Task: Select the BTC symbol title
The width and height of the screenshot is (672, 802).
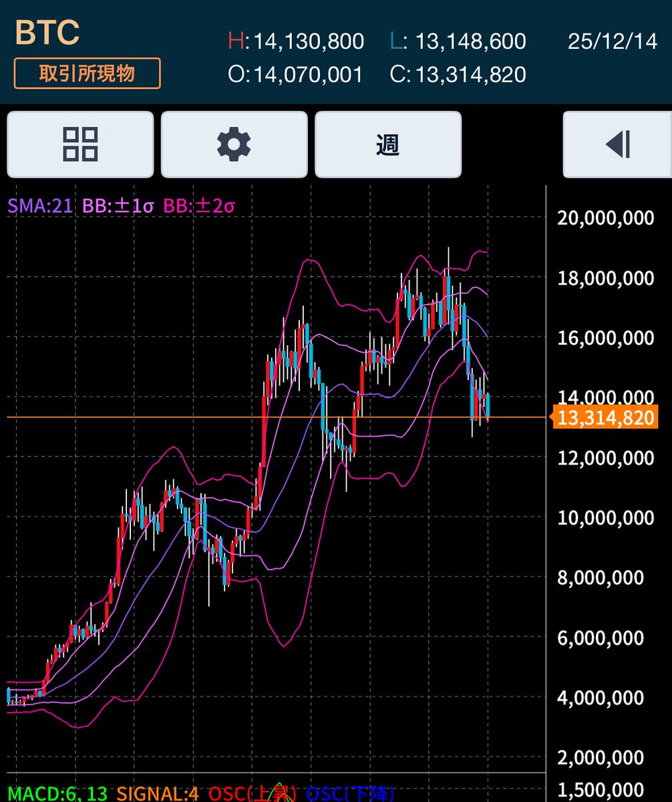Action: tap(47, 32)
